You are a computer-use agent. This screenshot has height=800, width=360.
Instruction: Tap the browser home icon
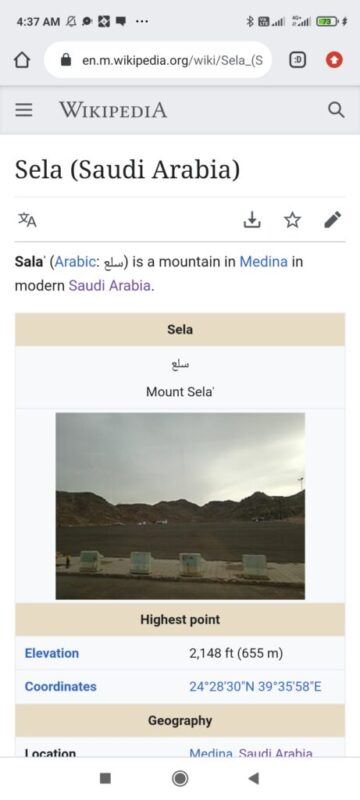[22, 60]
